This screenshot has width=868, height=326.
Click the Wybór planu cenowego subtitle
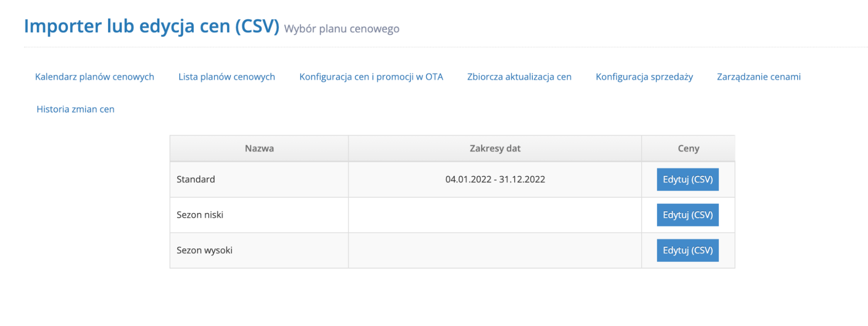[x=341, y=29]
